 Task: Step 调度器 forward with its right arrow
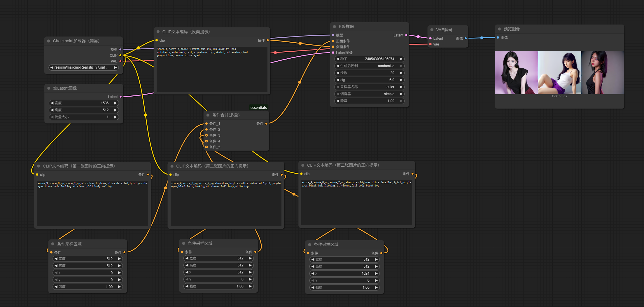pos(401,94)
